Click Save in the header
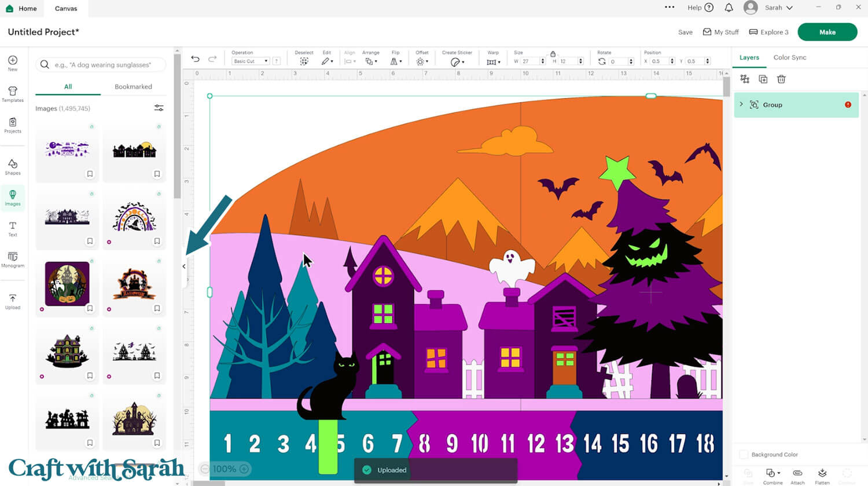The width and height of the screenshot is (868, 486). click(685, 32)
